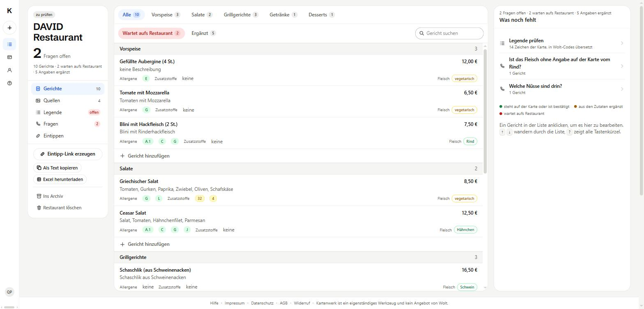The width and height of the screenshot is (644, 309).
Task: Toggle the 'Ergänzt' filter chip
Action: click(204, 33)
